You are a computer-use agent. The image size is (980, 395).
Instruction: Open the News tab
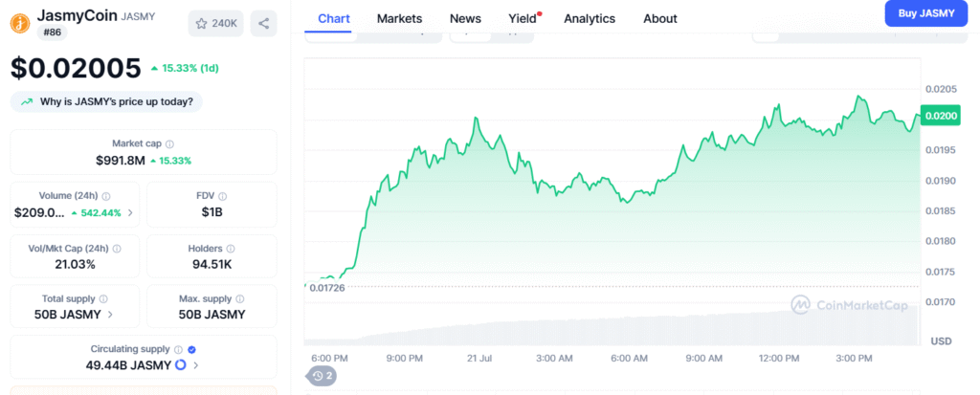coord(465,19)
